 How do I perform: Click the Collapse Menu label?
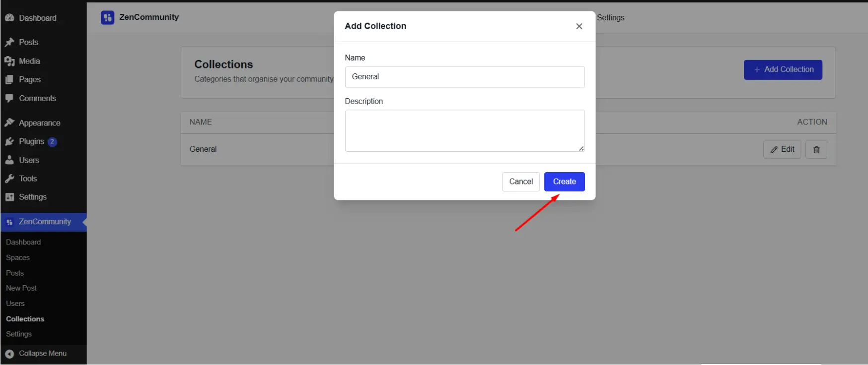pos(43,354)
